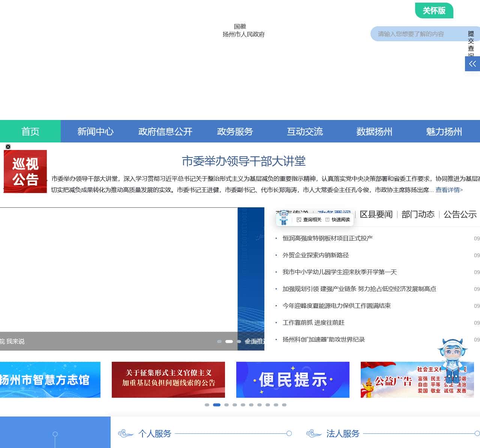Viewport: 480px width, 448px height.
Task: Open the 恒润高强度特钢板材项目正式投产 article
Action: click(327, 238)
